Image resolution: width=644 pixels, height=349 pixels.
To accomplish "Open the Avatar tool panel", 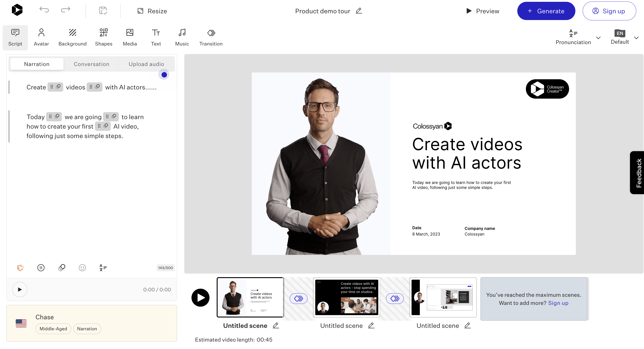I will point(41,37).
